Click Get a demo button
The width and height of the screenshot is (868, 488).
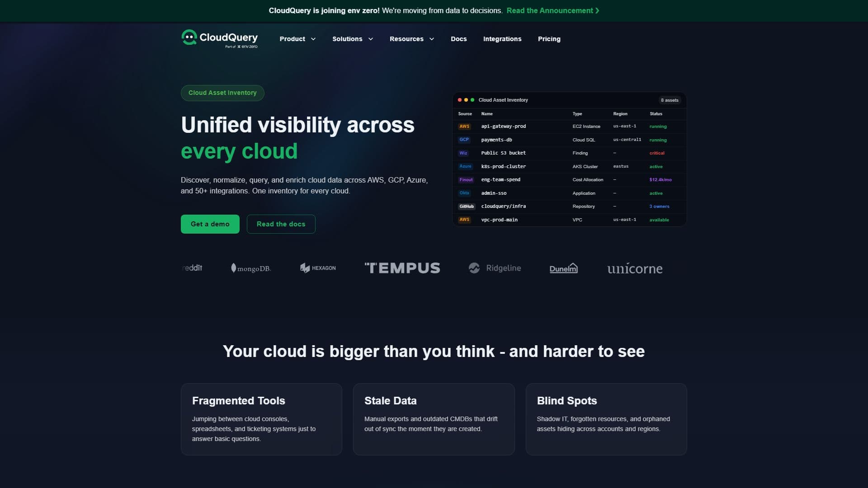[210, 224]
